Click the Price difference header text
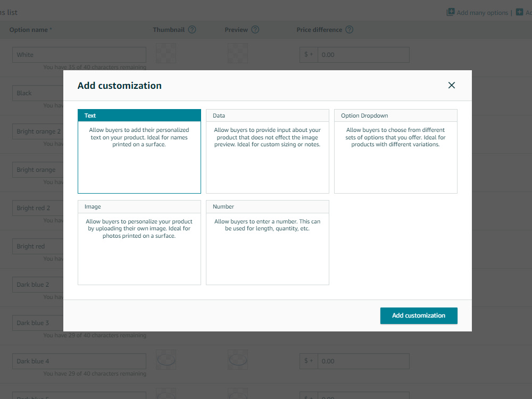532x399 pixels. [319, 30]
